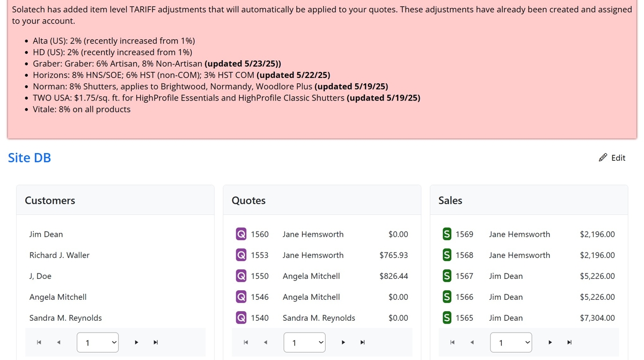Select quote number 1560

point(260,234)
